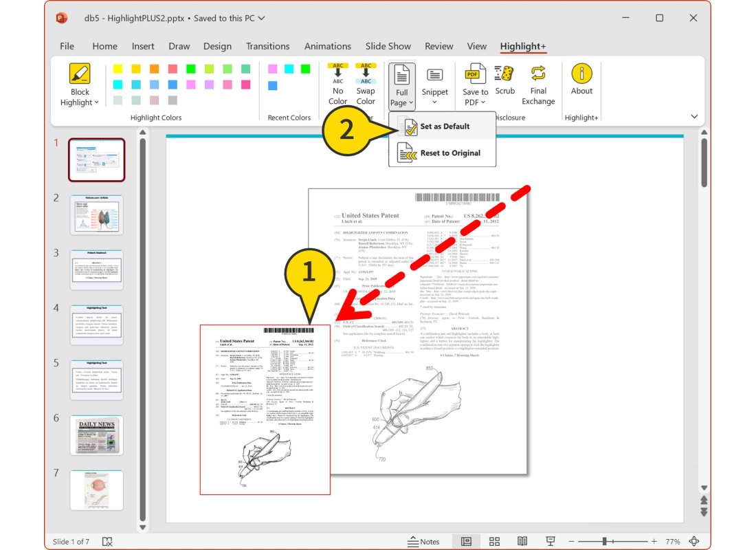Image resolution: width=756 pixels, height=550 pixels.
Task: Toggle the Notes pane from status bar
Action: [424, 542]
